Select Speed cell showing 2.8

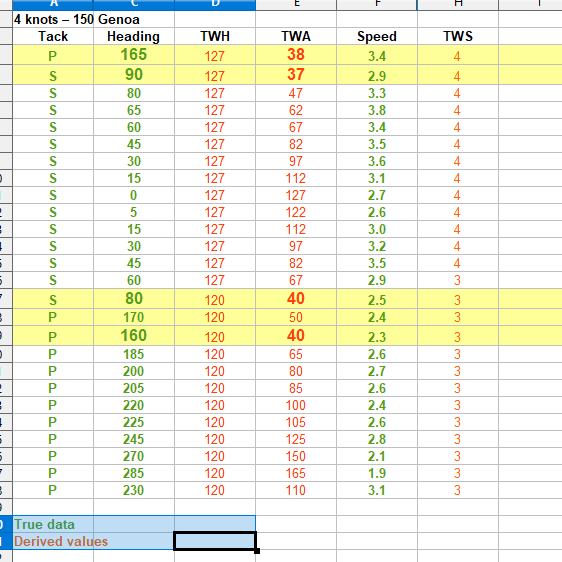tap(377, 439)
